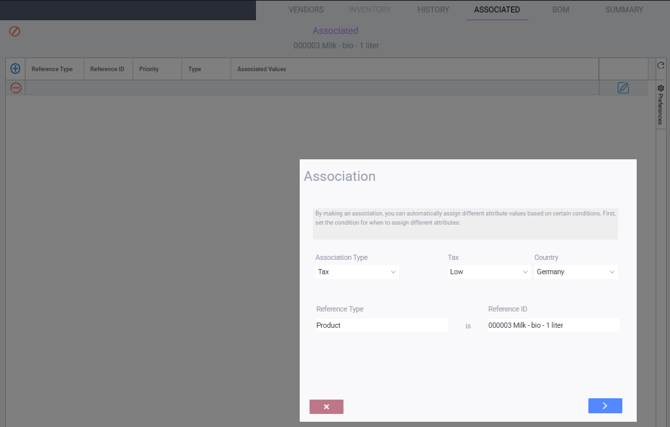Switch to the Vendors tab
This screenshot has height=427, width=670.
306,10
